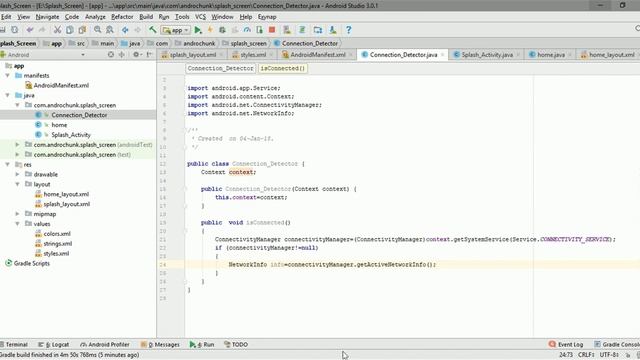This screenshot has width=640, height=360.
Task: Navigate back with the blue left arrow
Action: coord(125,30)
